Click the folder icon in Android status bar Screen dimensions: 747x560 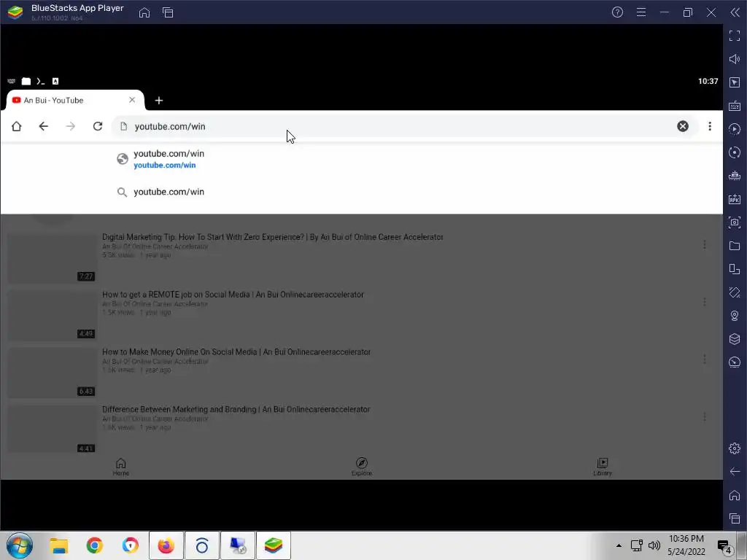pyautogui.click(x=26, y=82)
